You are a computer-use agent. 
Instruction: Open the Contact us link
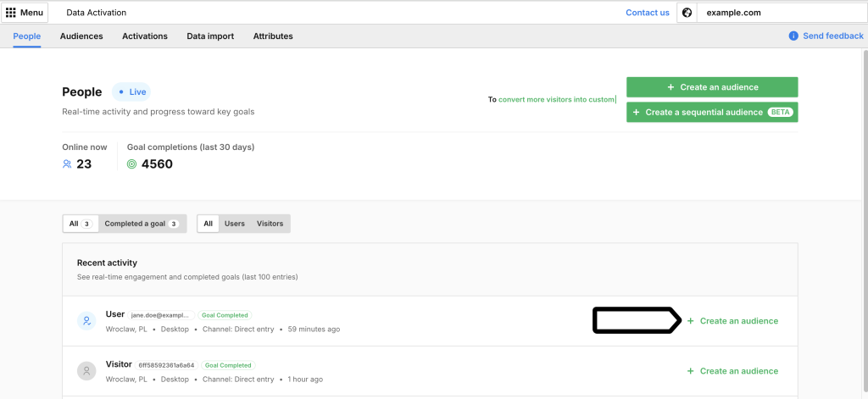(x=647, y=13)
